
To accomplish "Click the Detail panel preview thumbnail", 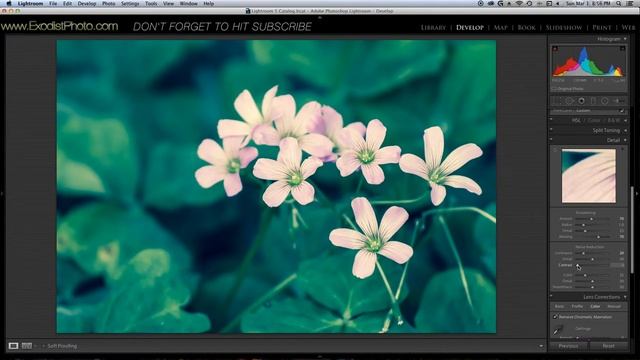I will [x=589, y=176].
